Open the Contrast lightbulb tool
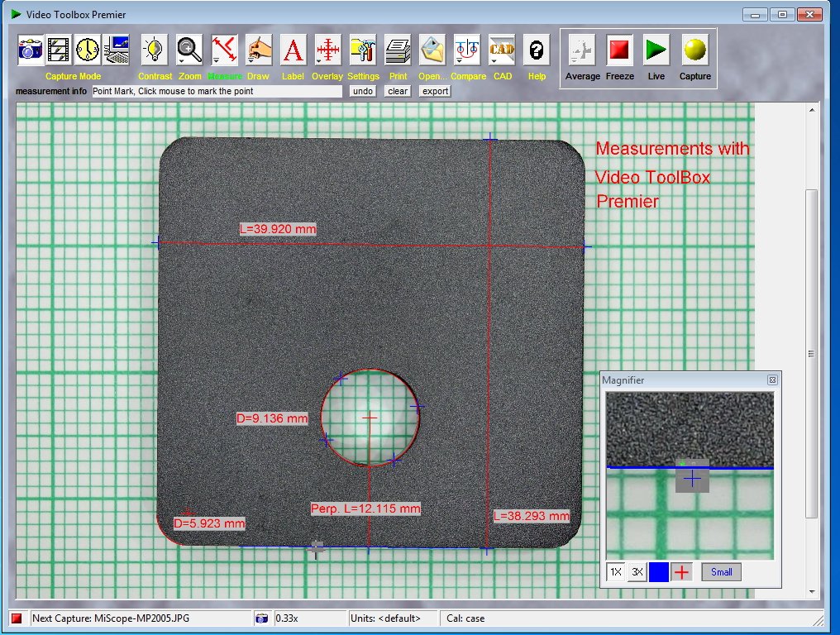Image resolution: width=840 pixels, height=635 pixels. [155, 50]
